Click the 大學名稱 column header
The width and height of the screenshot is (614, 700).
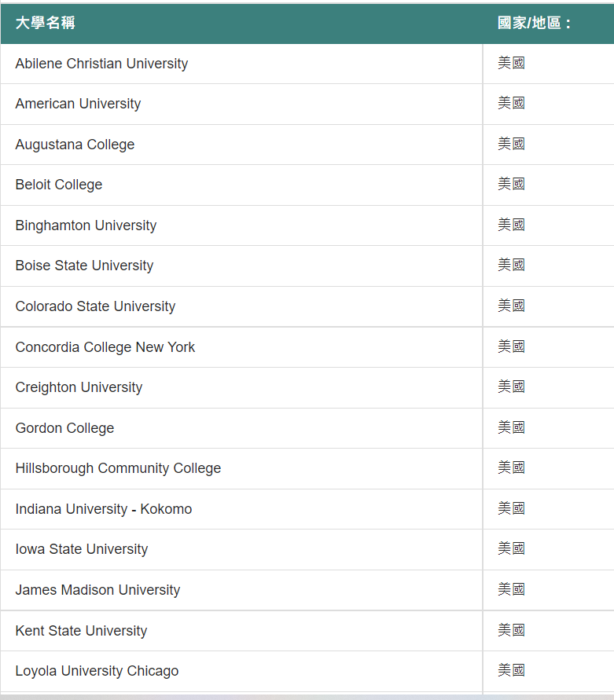point(45,23)
